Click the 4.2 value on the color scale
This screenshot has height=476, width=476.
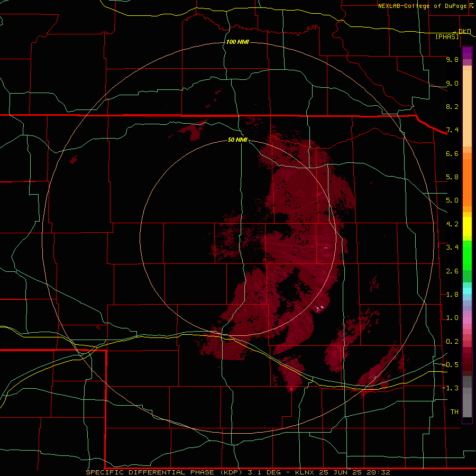pos(452,224)
